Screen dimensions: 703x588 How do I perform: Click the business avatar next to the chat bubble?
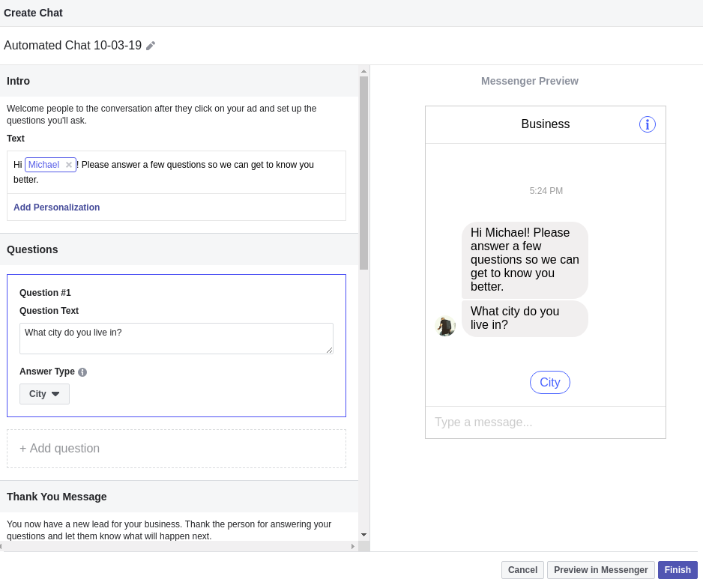click(x=446, y=326)
